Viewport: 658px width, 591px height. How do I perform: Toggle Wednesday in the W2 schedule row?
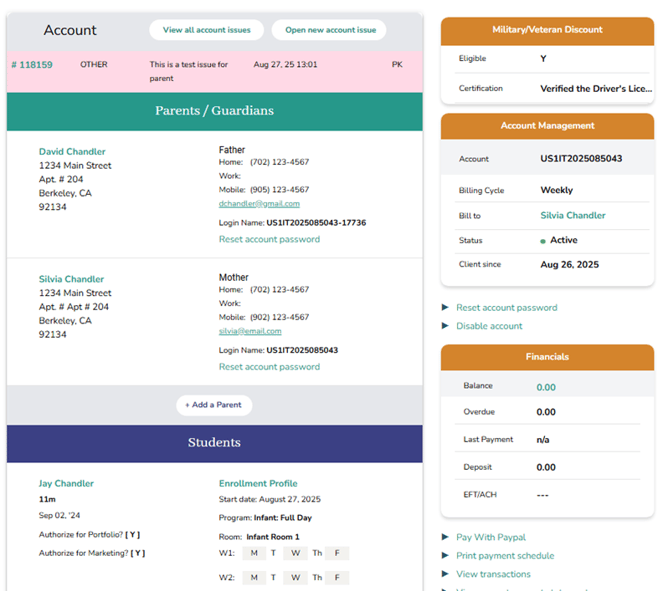[x=296, y=578]
